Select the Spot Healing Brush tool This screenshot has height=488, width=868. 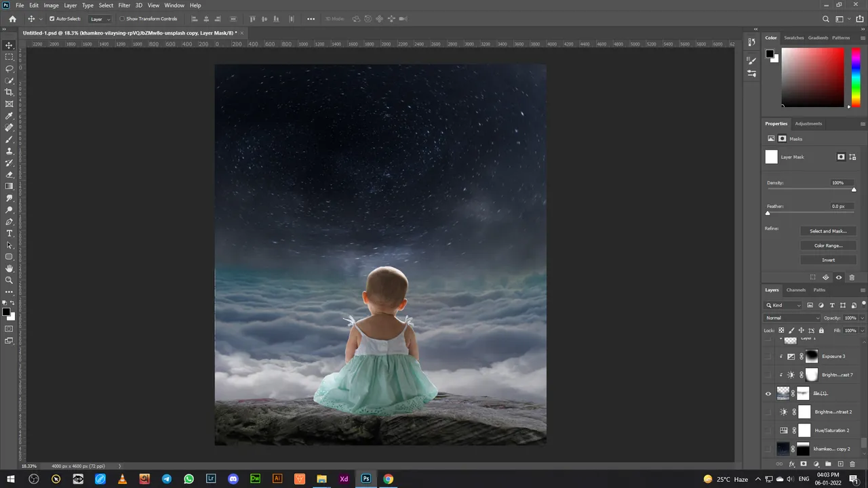[x=9, y=127]
